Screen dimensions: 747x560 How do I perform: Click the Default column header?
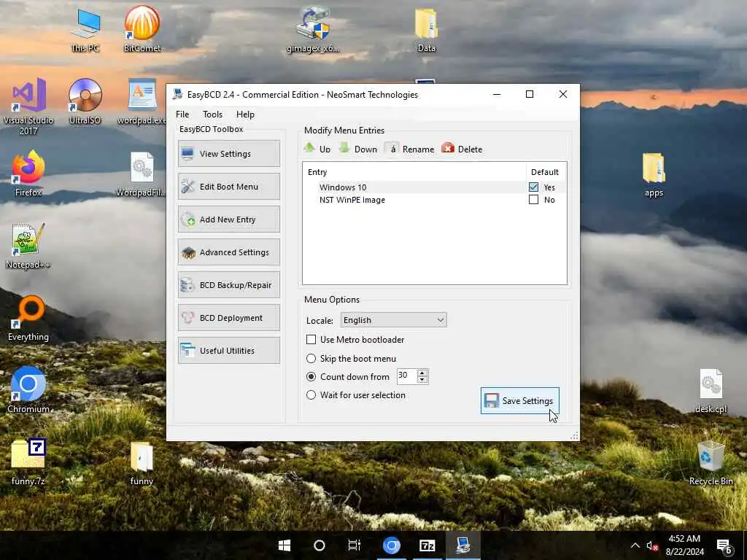point(546,172)
